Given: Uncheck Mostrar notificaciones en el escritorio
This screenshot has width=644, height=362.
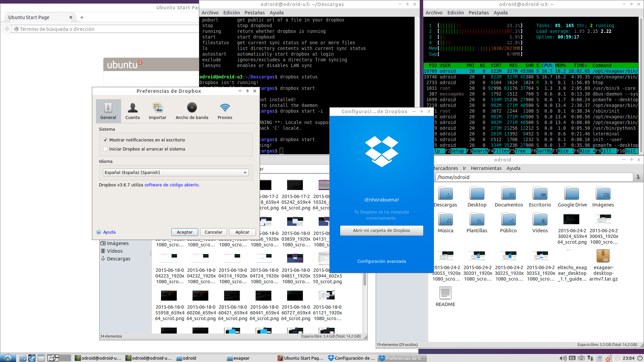Looking at the screenshot, I should 105,140.
